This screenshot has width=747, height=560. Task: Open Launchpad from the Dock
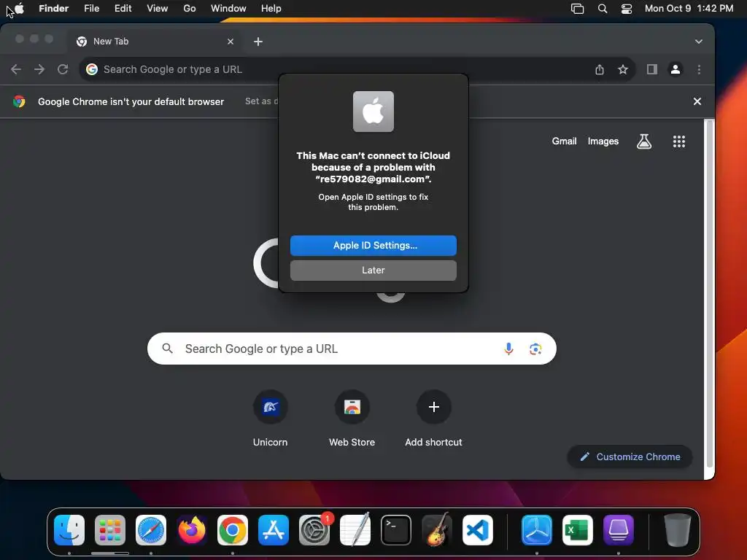pos(110,530)
